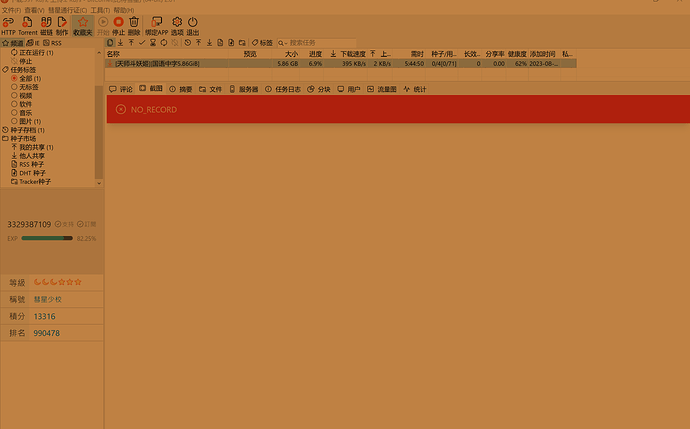Click the 退出 exit power icon
Image resolution: width=690 pixels, height=429 pixels.
point(193,24)
